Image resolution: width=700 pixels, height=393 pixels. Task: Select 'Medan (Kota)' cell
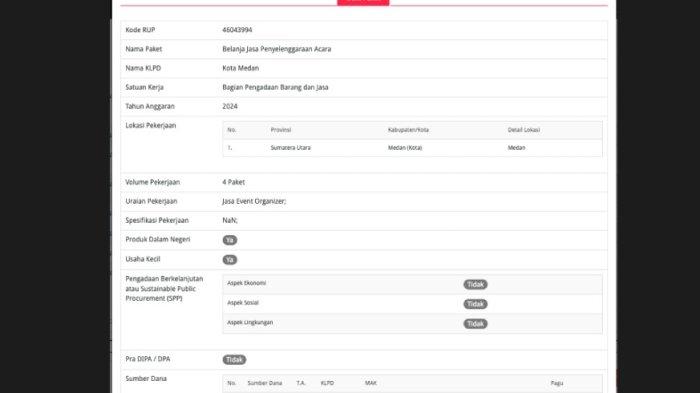pos(405,148)
